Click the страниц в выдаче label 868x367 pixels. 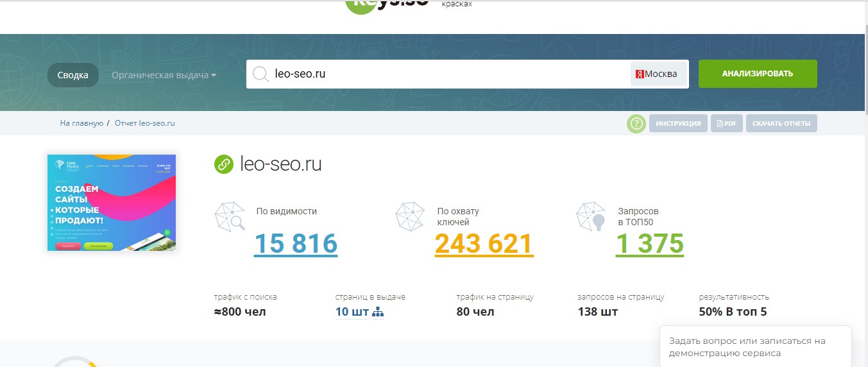point(370,297)
